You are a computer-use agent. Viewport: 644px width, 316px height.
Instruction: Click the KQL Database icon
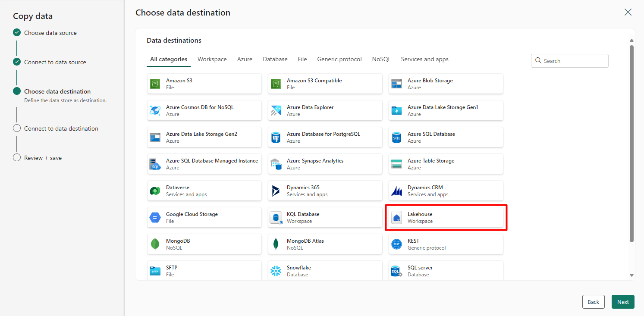pyautogui.click(x=276, y=218)
